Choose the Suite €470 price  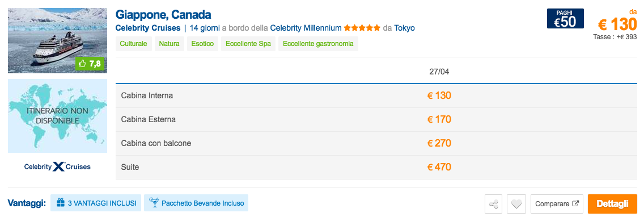click(x=439, y=167)
